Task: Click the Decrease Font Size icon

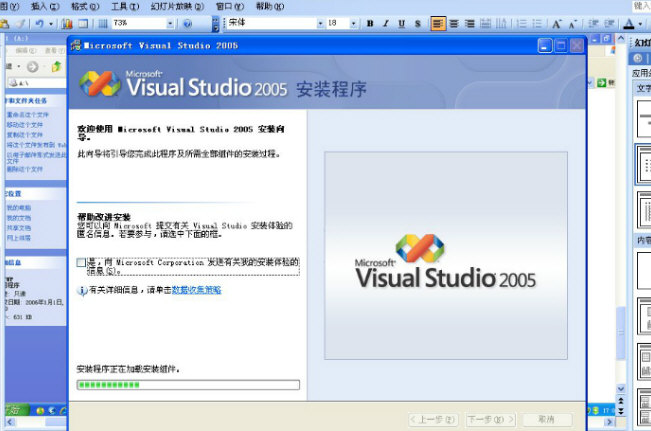Action: point(573,24)
